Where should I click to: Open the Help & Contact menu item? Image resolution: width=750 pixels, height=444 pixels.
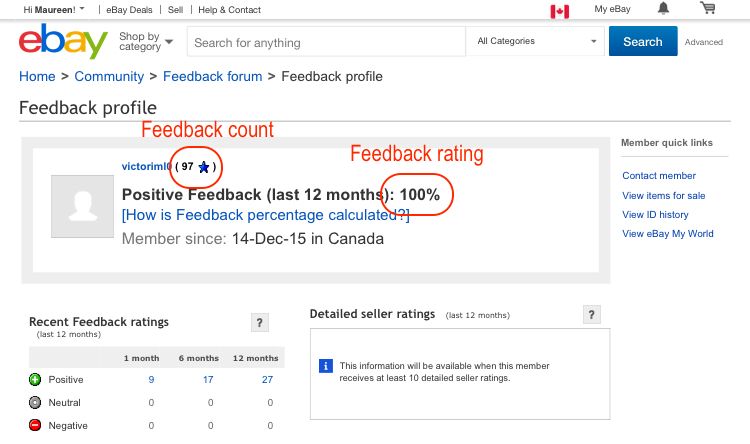tap(229, 10)
